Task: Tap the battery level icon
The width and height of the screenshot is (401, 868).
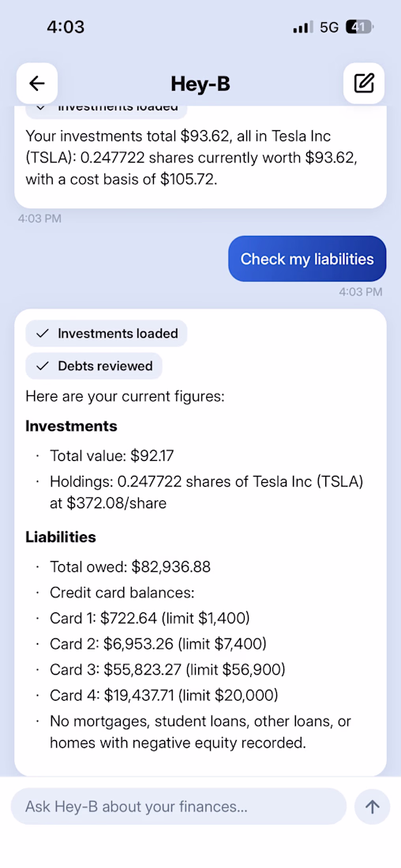Action: (x=359, y=27)
